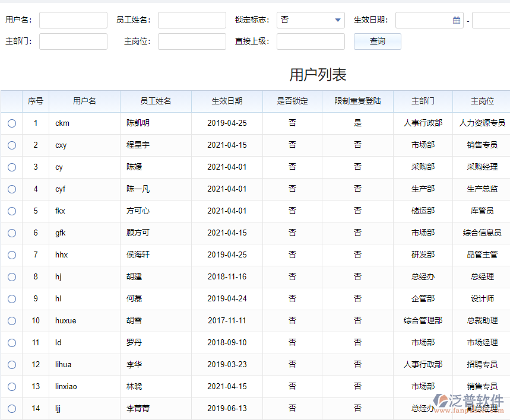The width and height of the screenshot is (510, 420).
Task: Select the radio button for user cxy
Action: pyautogui.click(x=12, y=145)
